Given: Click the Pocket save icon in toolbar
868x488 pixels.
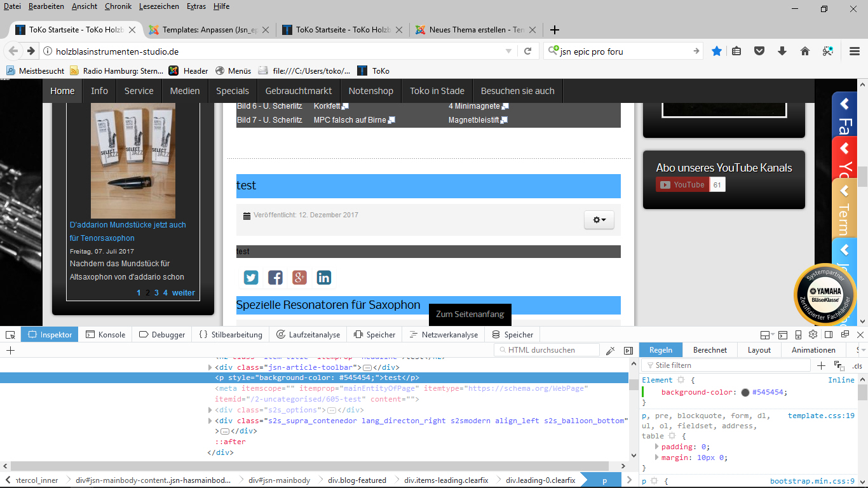Looking at the screenshot, I should pyautogui.click(x=759, y=51).
